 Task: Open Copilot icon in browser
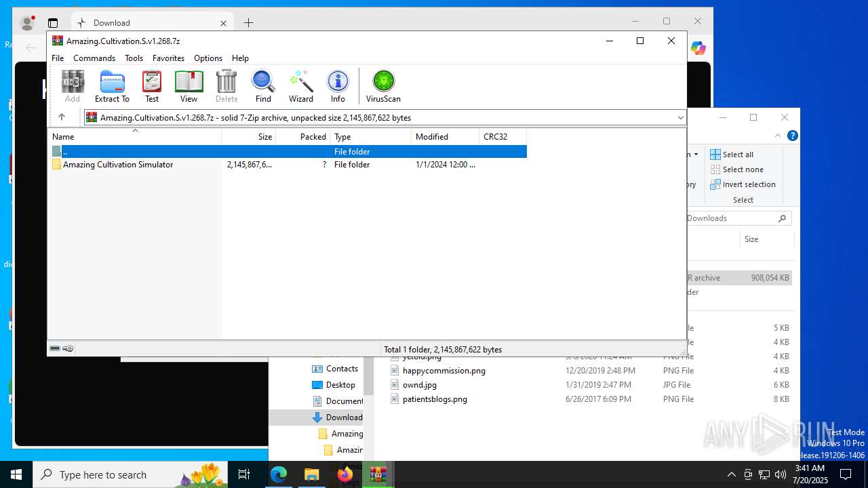click(x=698, y=48)
